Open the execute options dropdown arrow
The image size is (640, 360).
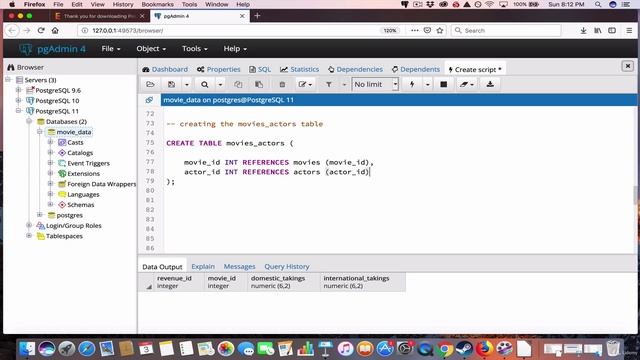tap(427, 84)
